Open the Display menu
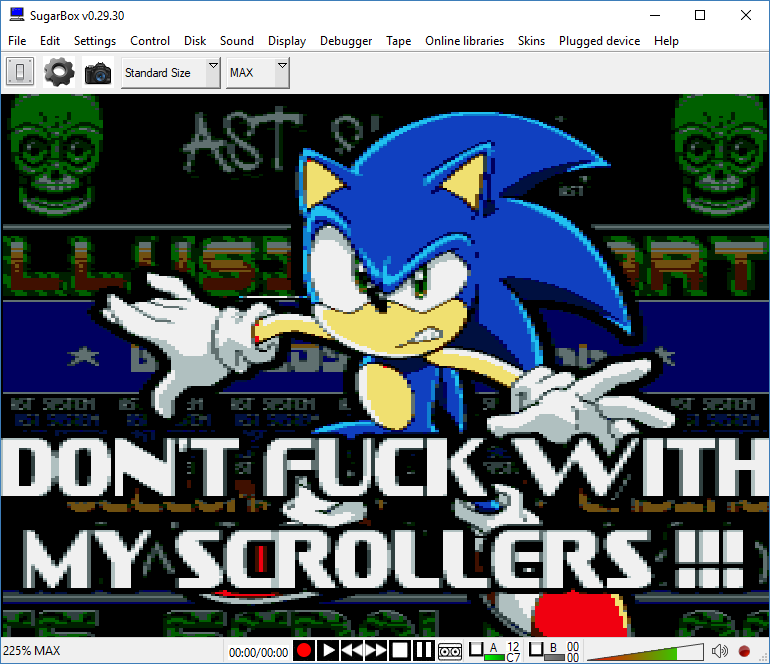Image resolution: width=770 pixels, height=664 pixels. tap(287, 41)
